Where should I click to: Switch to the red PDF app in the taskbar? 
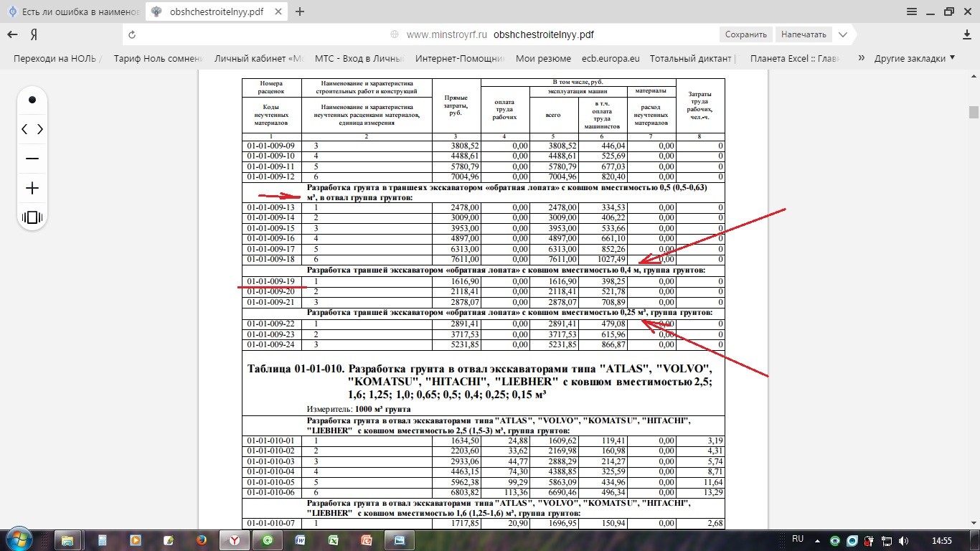367,540
